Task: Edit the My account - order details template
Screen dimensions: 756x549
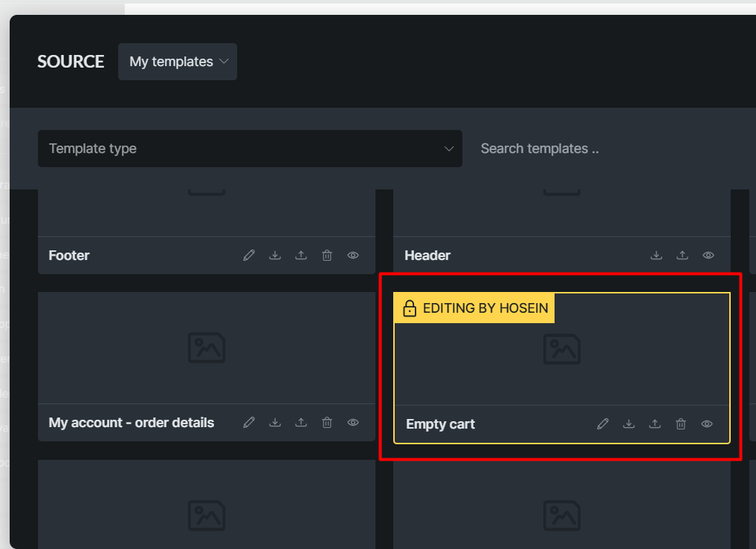Action: 249,423
